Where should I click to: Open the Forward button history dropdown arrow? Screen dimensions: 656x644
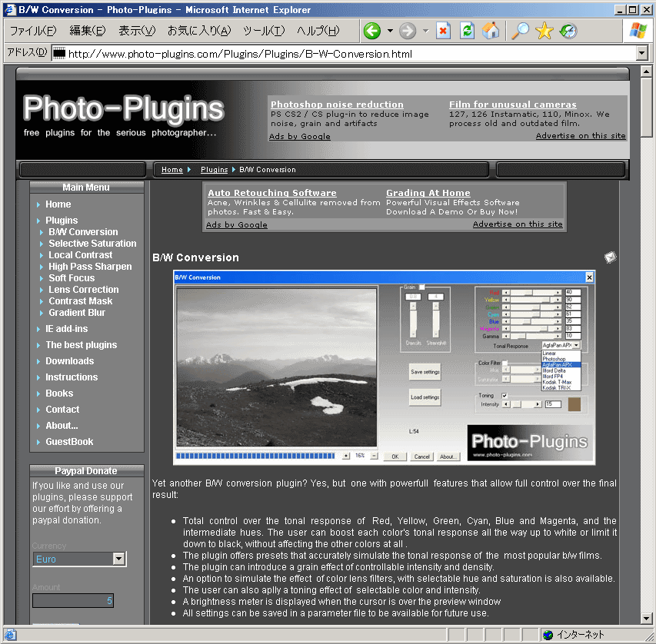point(426,31)
